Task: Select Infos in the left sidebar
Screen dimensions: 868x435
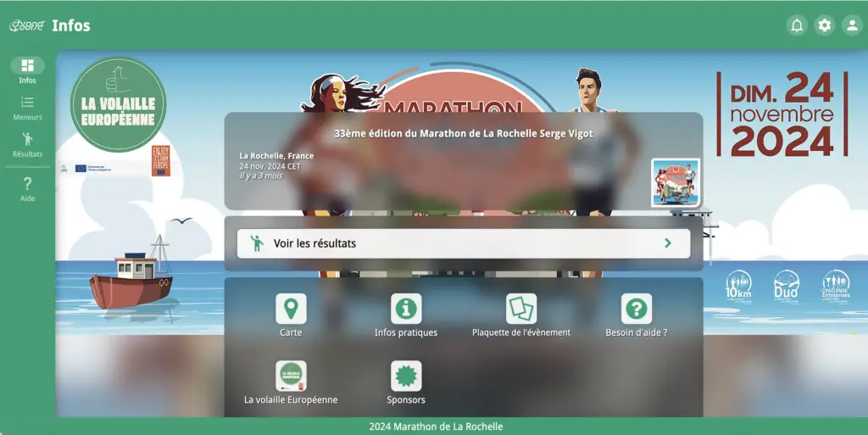Action: (27, 71)
